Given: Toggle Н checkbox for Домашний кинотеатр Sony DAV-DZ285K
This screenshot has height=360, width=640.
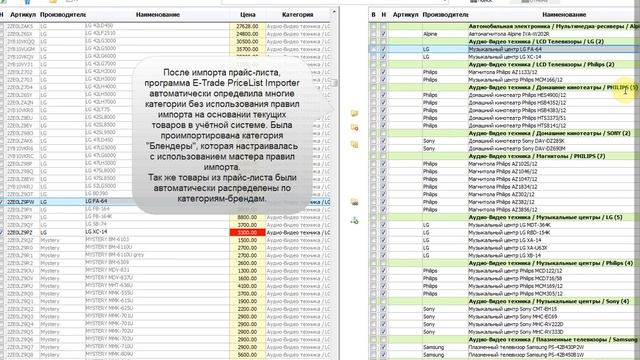Looking at the screenshot, I should tap(383, 141).
